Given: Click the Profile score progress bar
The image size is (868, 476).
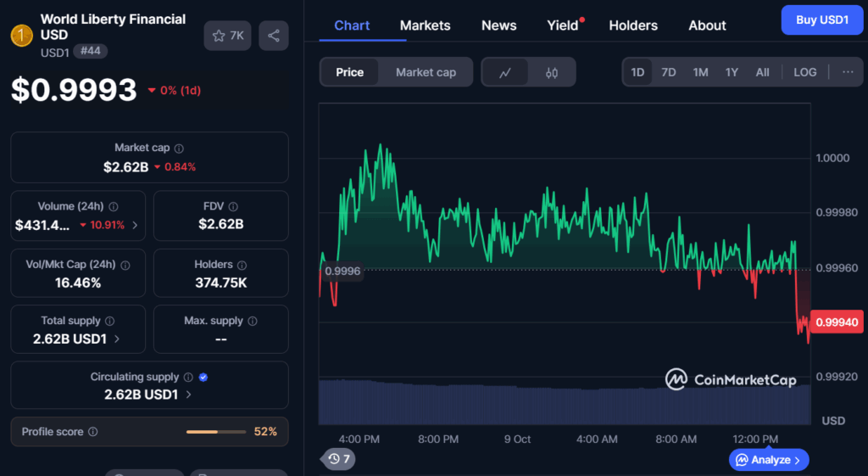Looking at the screenshot, I should point(216,432).
